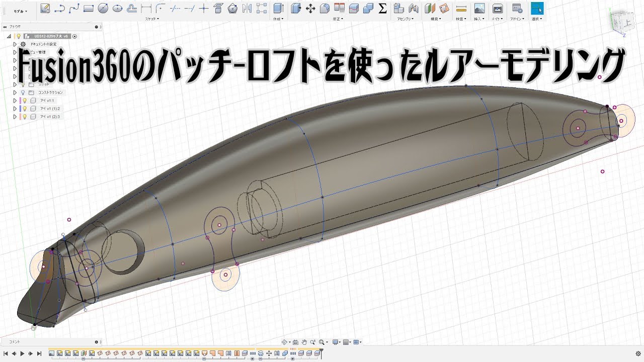Collapse the ブラウザ panel with arrows
The width and height of the screenshot is (644, 362).
(x=4, y=26)
